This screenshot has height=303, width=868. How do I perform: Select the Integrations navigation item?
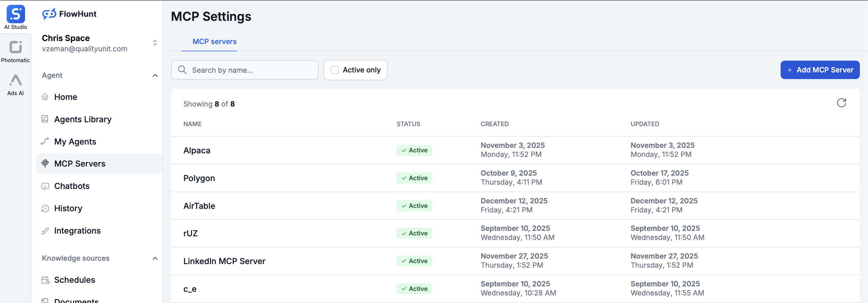point(77,231)
